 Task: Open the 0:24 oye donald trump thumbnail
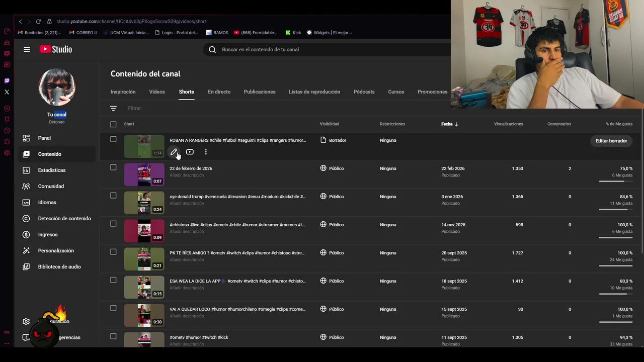click(x=144, y=203)
